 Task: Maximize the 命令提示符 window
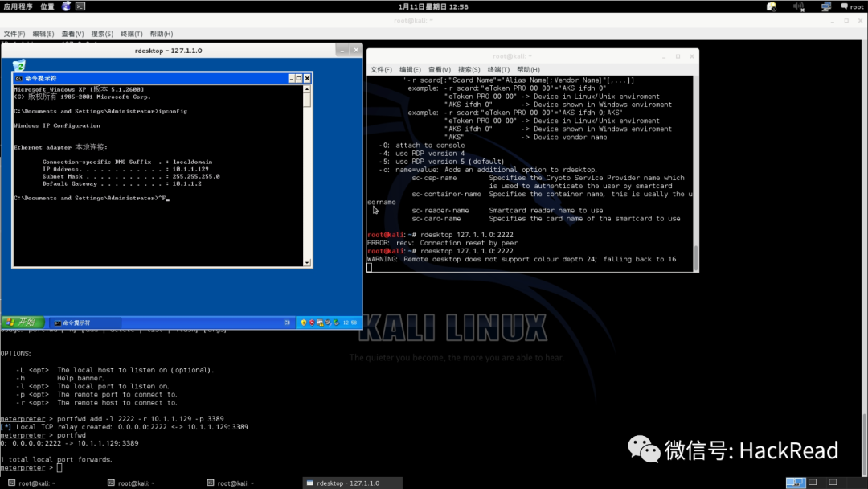point(299,79)
